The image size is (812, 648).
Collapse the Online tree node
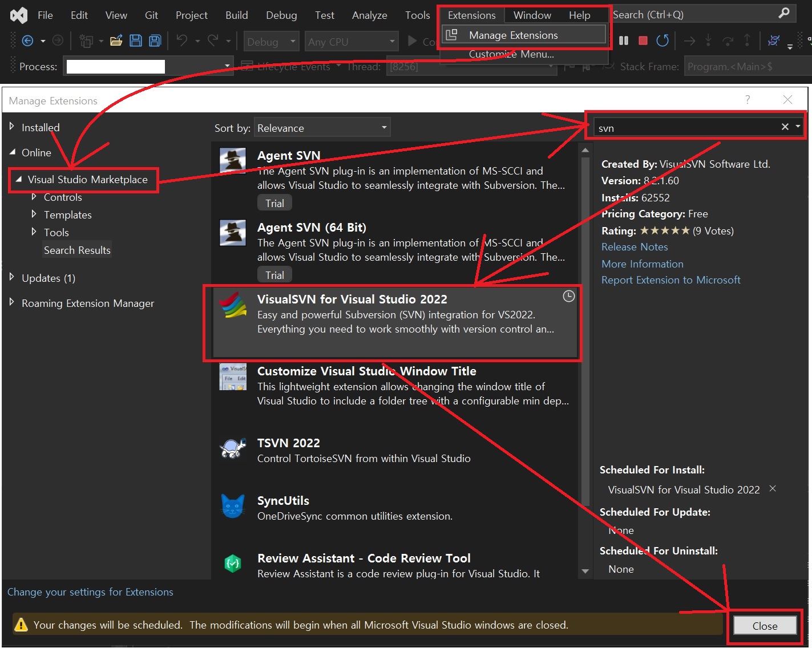pyautogui.click(x=12, y=152)
